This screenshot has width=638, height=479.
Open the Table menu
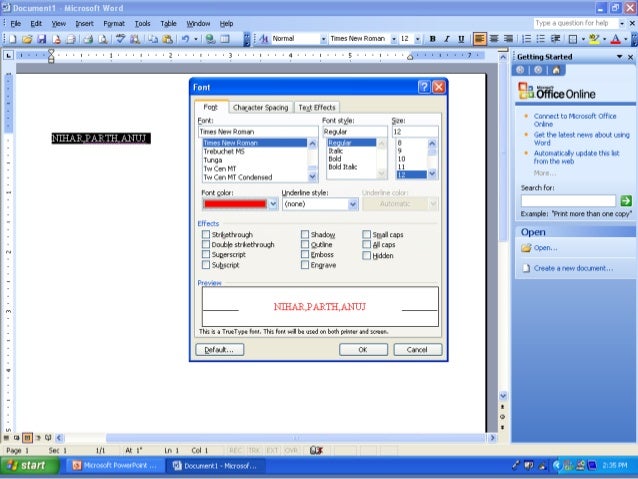168,24
